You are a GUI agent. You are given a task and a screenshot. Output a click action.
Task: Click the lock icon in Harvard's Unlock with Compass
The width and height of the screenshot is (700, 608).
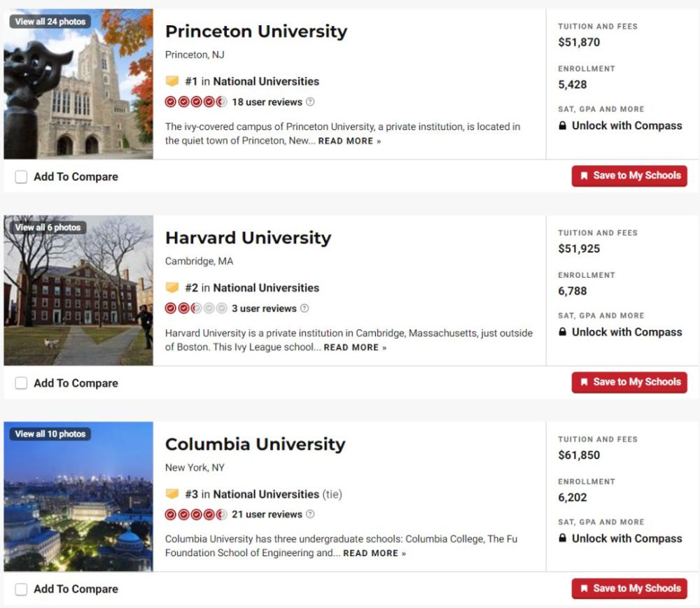coord(562,332)
